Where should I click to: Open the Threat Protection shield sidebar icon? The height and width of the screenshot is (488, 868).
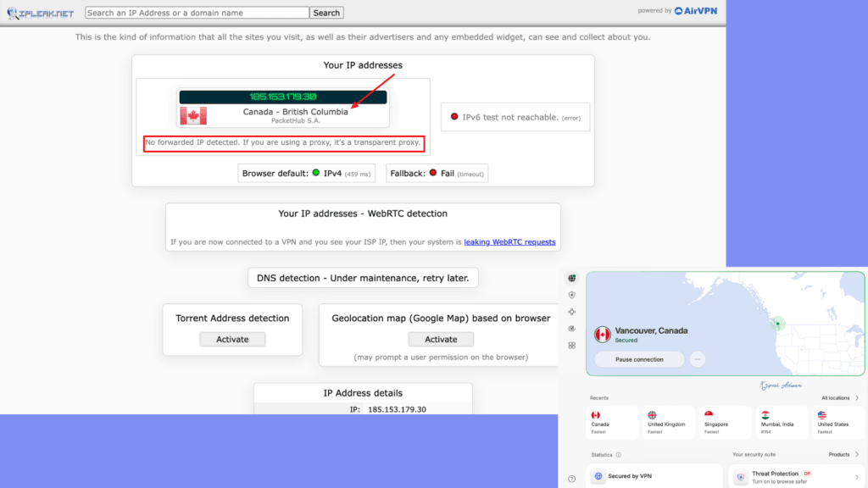(572, 295)
